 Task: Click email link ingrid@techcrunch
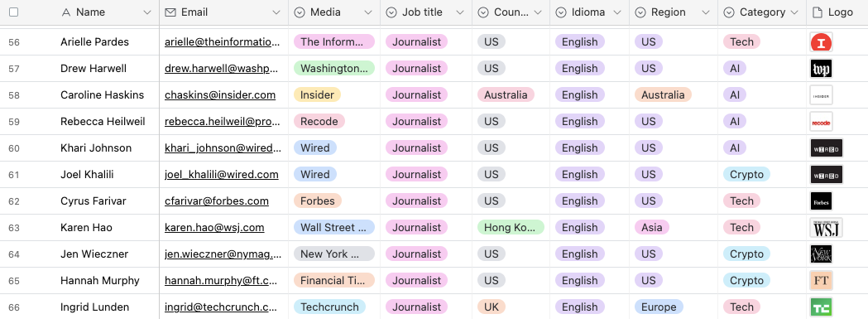[x=222, y=307]
